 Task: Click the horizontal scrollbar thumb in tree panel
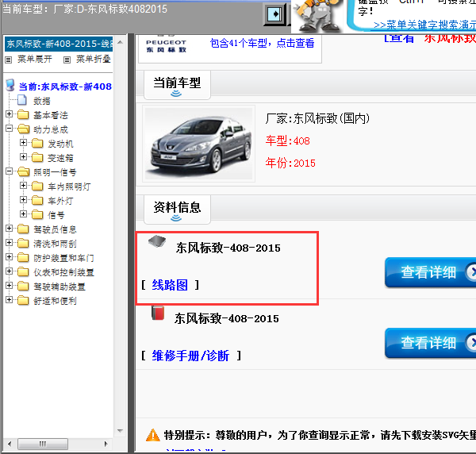pyautogui.click(x=43, y=444)
